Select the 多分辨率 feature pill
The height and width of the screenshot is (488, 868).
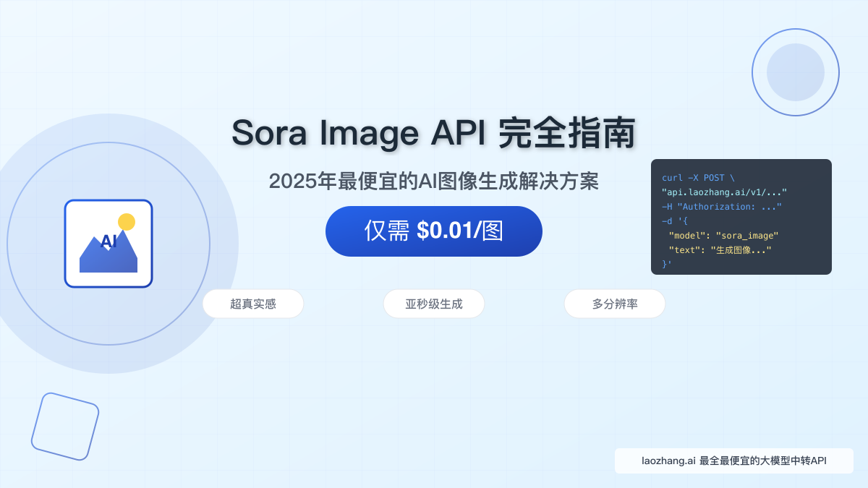coord(615,304)
